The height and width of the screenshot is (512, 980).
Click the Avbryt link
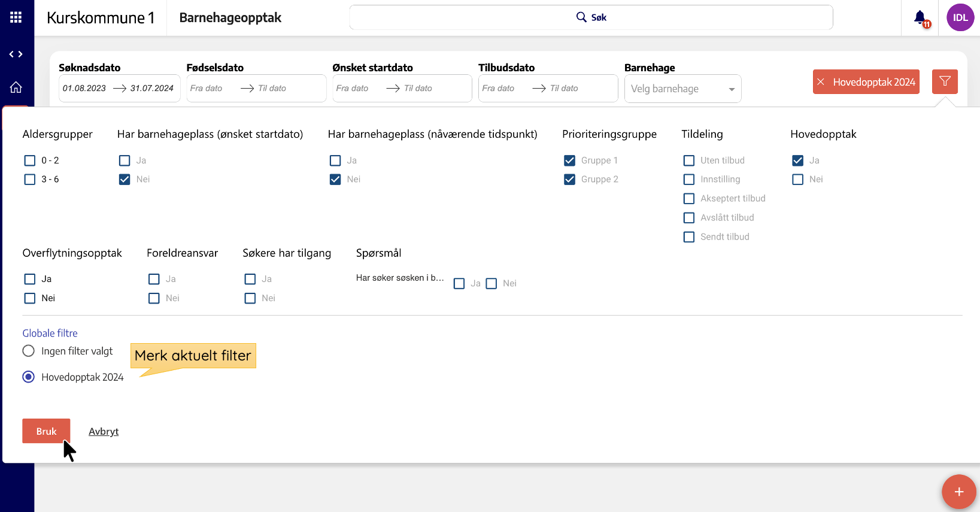tap(104, 431)
